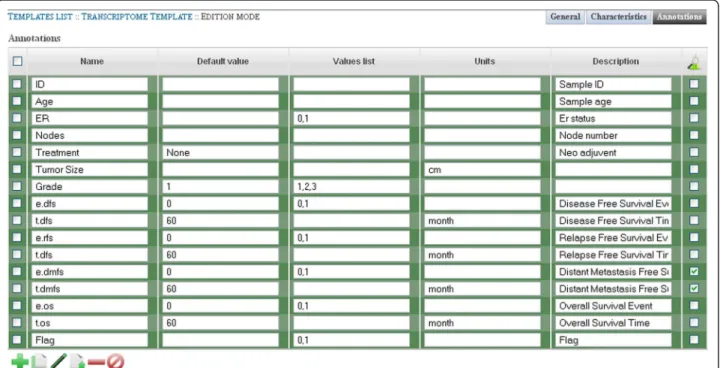This screenshot has height=368, width=720.
Task: Edit the Description field 'Sample ID'
Action: pyautogui.click(x=613, y=85)
